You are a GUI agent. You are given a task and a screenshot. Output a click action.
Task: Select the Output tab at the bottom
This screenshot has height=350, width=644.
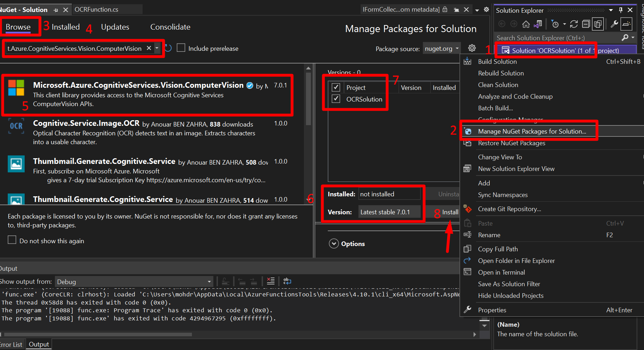tap(39, 344)
